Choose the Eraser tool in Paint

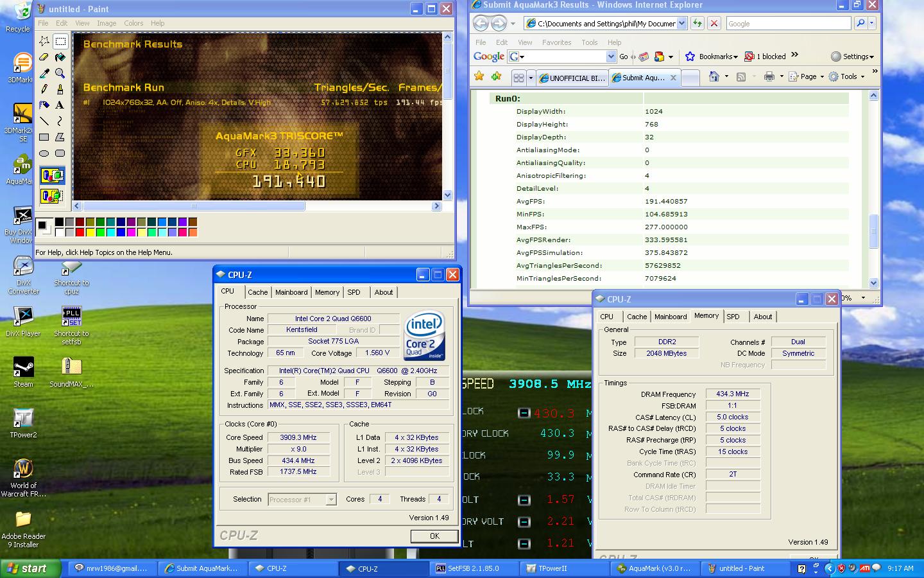(x=44, y=57)
